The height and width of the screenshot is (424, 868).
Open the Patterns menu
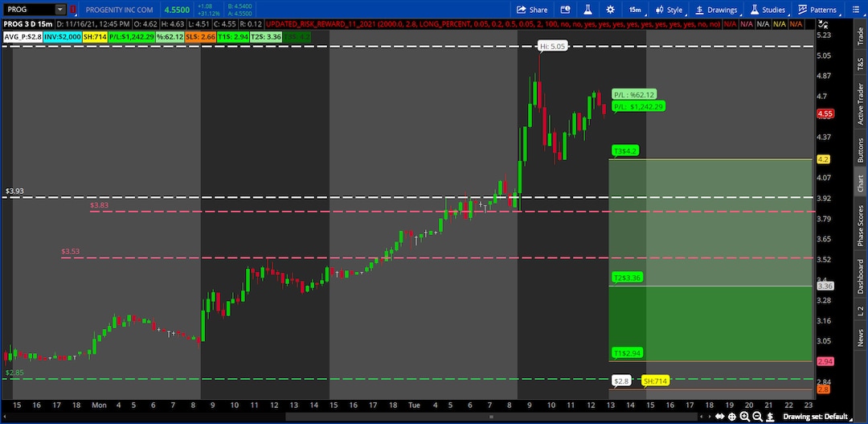(x=817, y=10)
